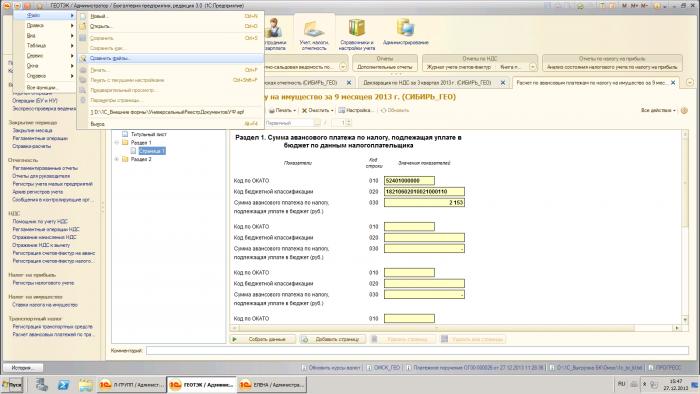The height and width of the screenshot is (394, 700).
Task: Click Очистить toolbar button
Action: [317, 110]
